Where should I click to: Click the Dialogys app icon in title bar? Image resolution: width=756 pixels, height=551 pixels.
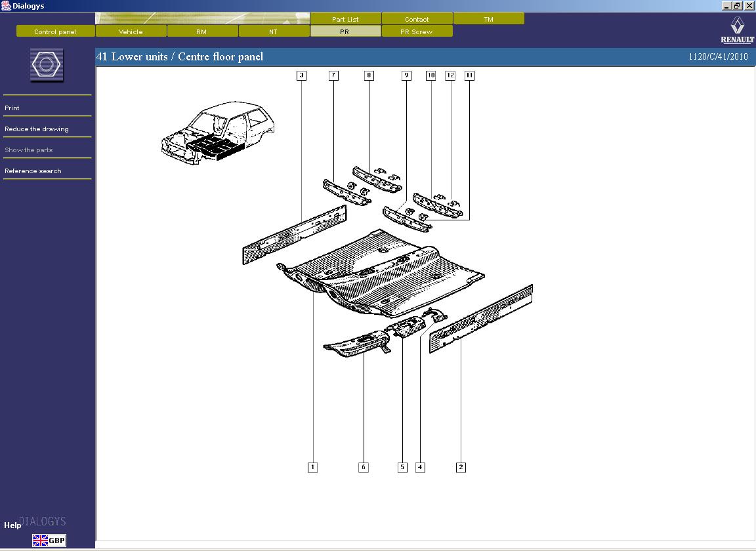[6, 6]
